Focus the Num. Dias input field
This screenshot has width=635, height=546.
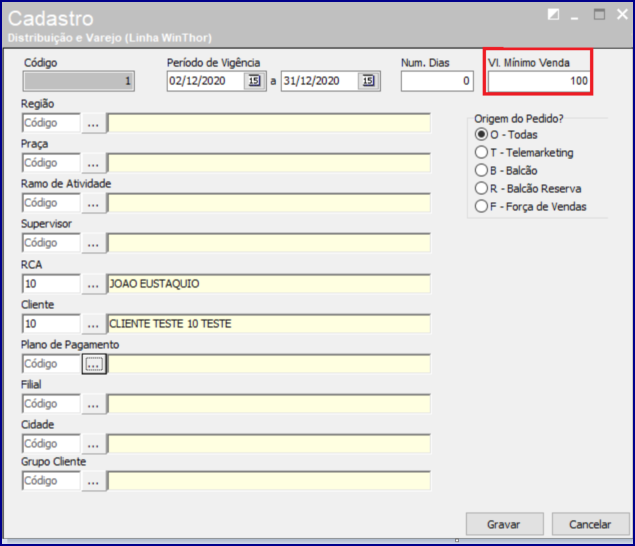[x=437, y=81]
